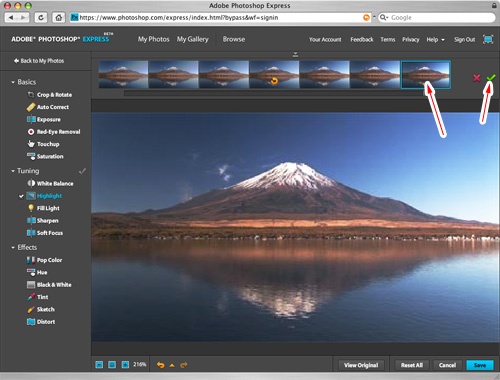This screenshot has height=380, width=500.
Task: Apply Auto Correct to the photo
Action: tap(48, 107)
